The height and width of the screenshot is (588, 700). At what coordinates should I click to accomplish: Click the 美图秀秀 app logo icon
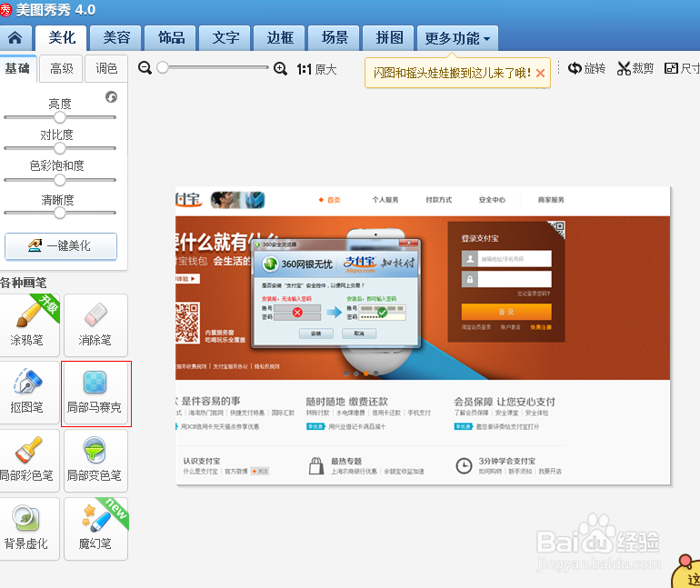pos(5,10)
